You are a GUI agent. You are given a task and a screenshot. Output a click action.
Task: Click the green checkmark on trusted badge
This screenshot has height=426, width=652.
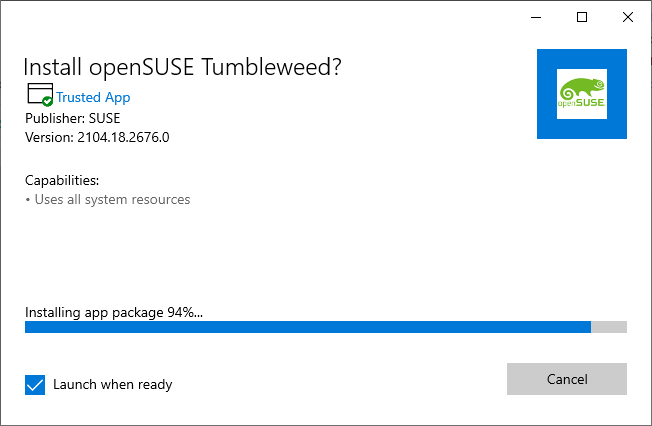click(x=47, y=101)
